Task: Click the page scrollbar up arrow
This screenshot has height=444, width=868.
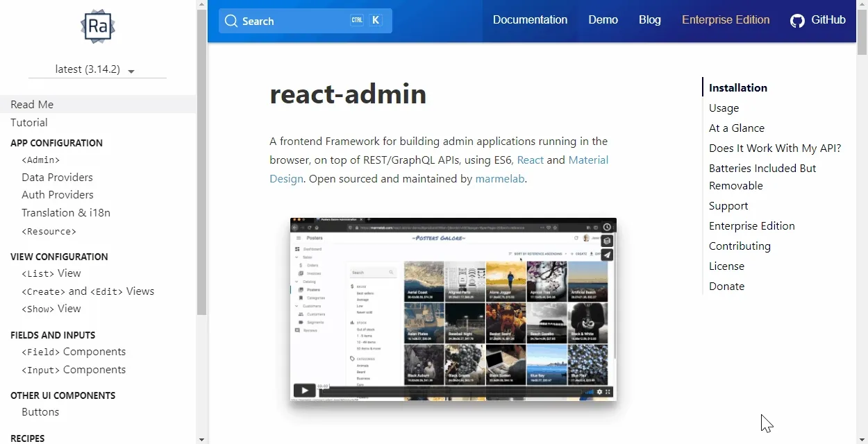Action: (x=862, y=5)
